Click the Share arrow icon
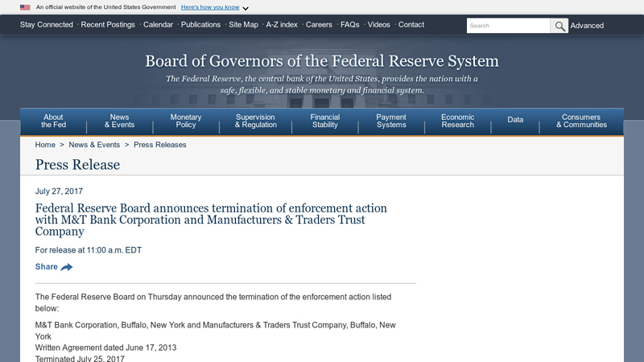Viewport: 644px width, 362px height. (67, 267)
